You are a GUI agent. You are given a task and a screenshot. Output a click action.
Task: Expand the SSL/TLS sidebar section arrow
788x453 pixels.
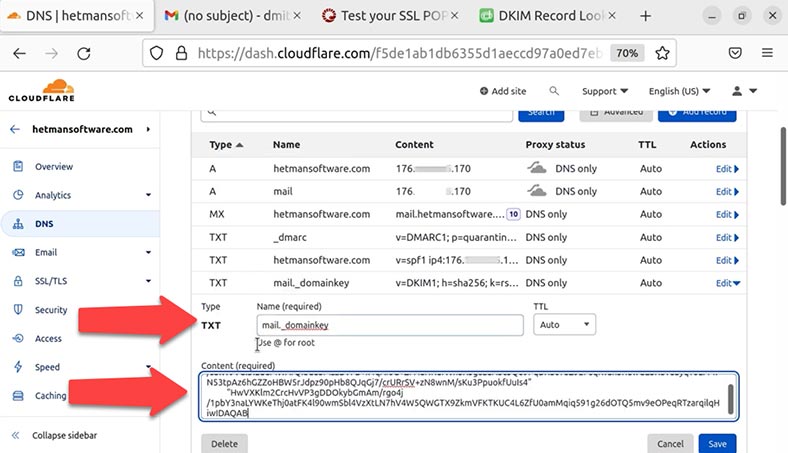coord(148,281)
